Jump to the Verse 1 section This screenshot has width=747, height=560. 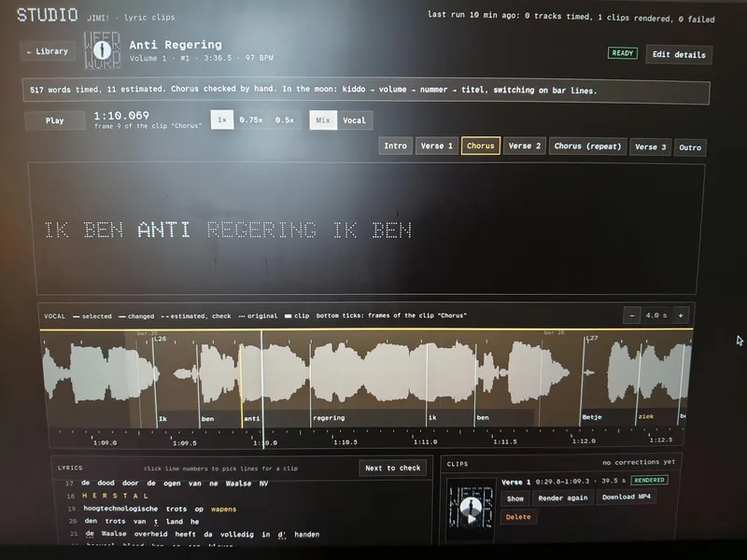pos(436,146)
